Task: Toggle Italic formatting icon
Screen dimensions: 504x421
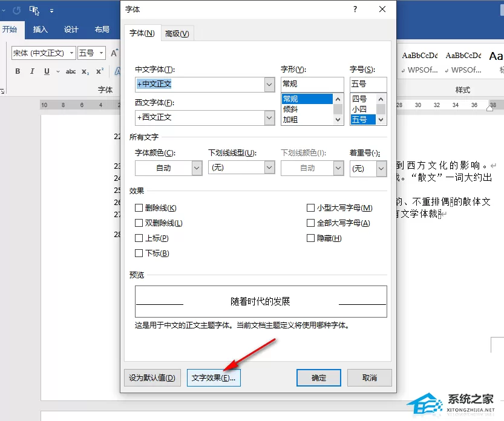Action: (x=32, y=71)
